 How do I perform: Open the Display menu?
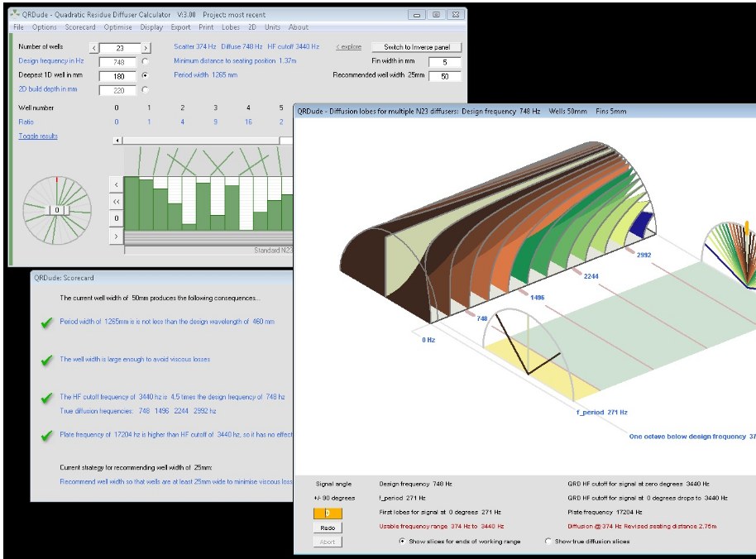pos(151,27)
